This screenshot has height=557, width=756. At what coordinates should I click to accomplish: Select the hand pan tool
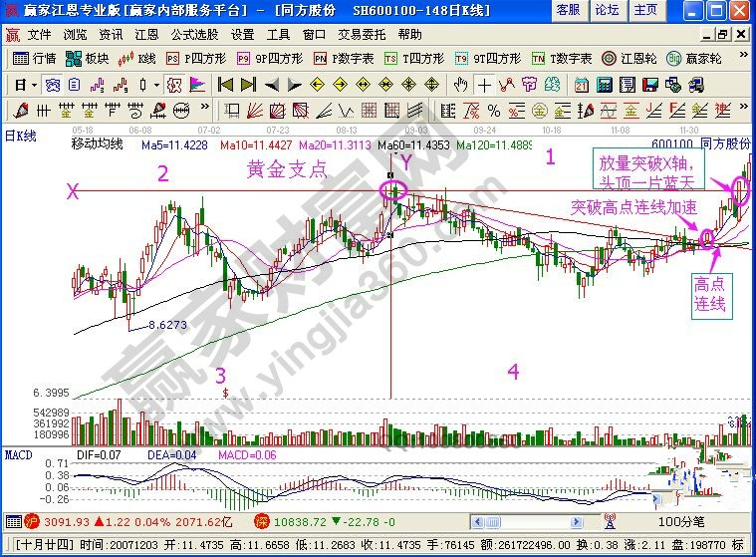point(461,86)
